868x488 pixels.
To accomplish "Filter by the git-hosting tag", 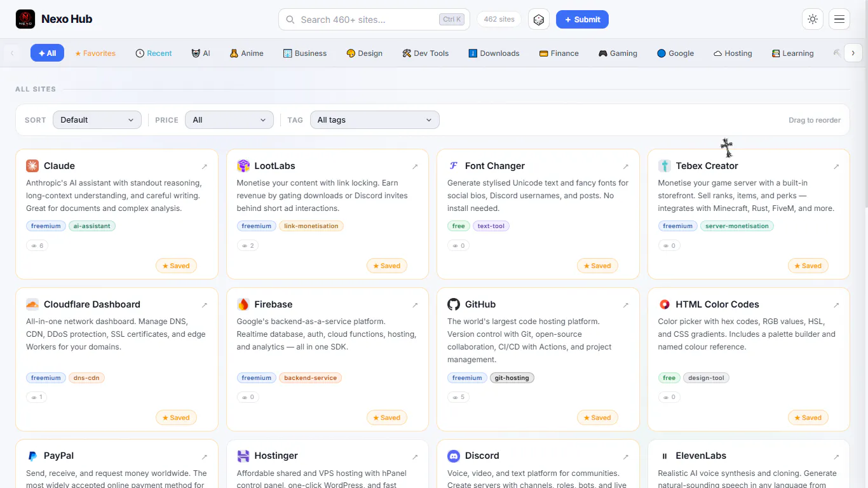I will pos(512,378).
